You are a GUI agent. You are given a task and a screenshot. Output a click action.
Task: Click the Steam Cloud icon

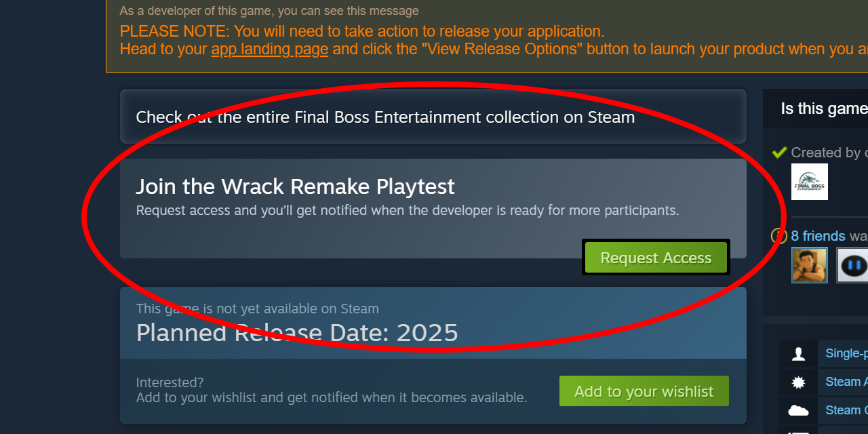tap(799, 410)
